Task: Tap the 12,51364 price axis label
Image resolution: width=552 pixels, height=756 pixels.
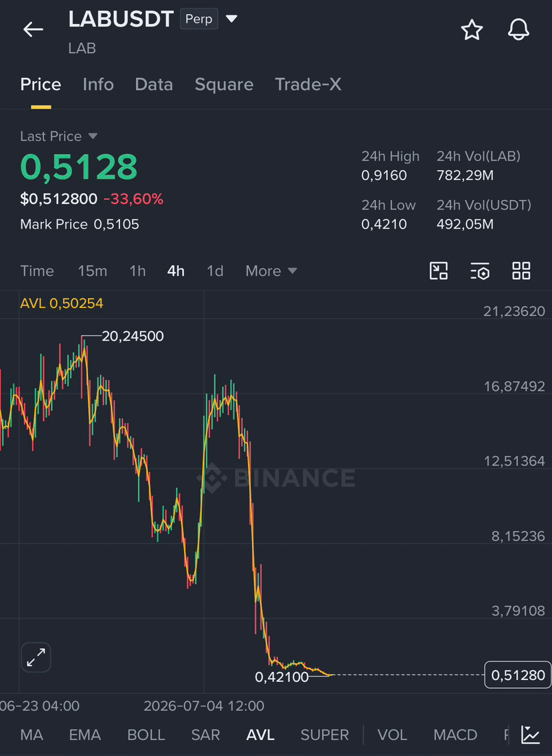Action: (x=514, y=461)
